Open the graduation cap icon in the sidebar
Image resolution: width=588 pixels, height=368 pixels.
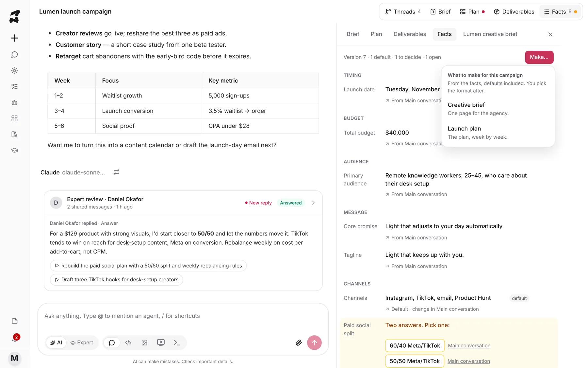point(14,150)
